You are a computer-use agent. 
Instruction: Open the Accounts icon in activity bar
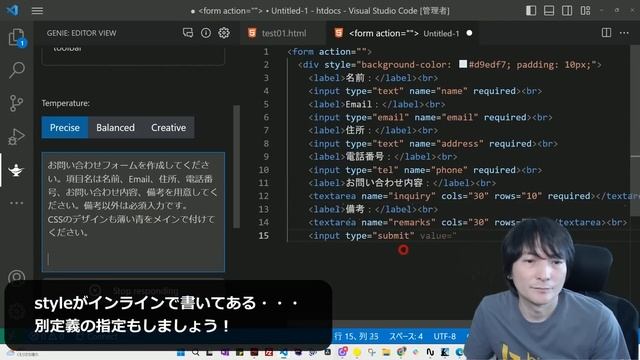[16, 277]
